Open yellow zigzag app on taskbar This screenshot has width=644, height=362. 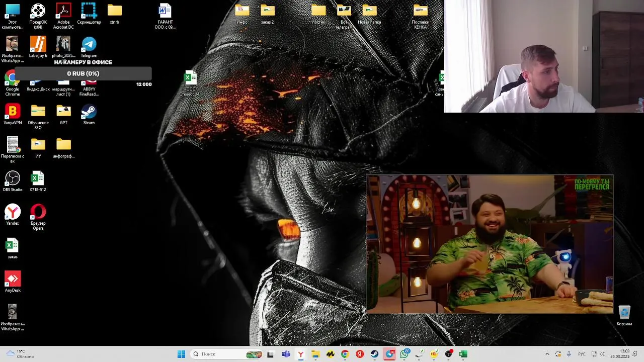click(x=330, y=354)
